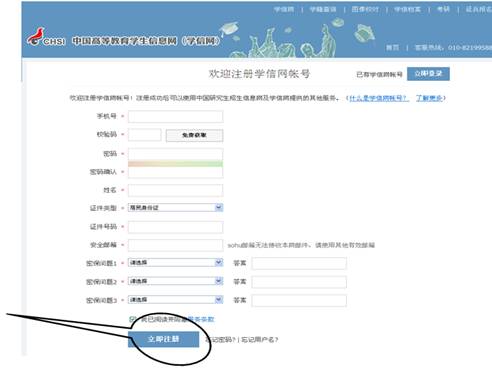Open the 密保问题1 dropdown

(x=175, y=263)
